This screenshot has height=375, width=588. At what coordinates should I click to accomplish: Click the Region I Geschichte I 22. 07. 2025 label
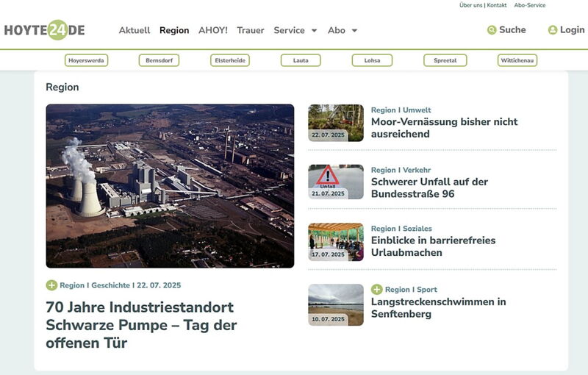(121, 285)
